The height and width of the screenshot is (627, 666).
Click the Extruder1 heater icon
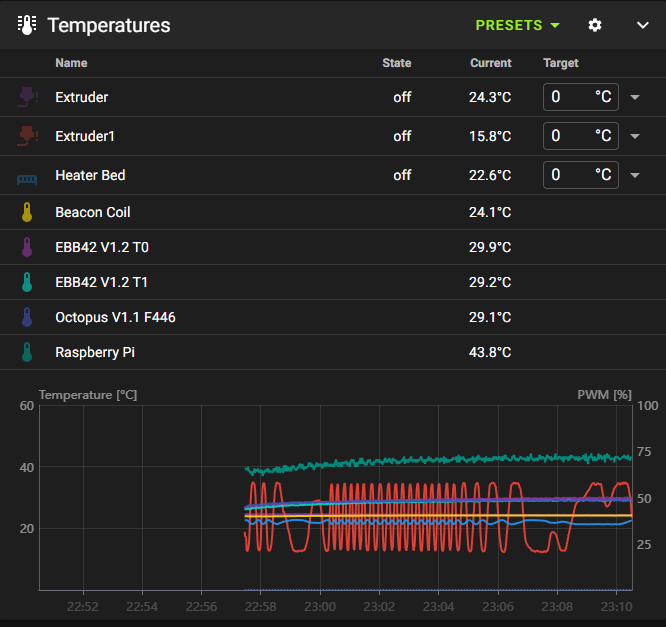[x=28, y=136]
